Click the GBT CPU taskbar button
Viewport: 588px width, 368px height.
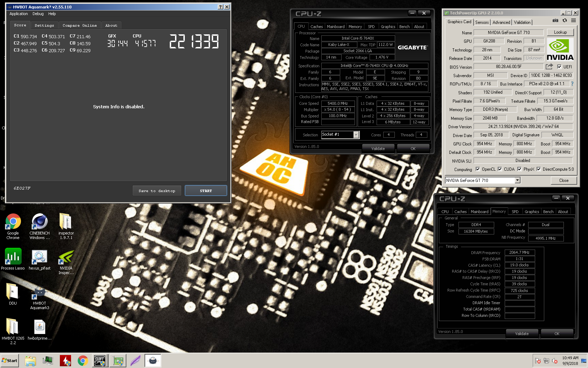100,360
